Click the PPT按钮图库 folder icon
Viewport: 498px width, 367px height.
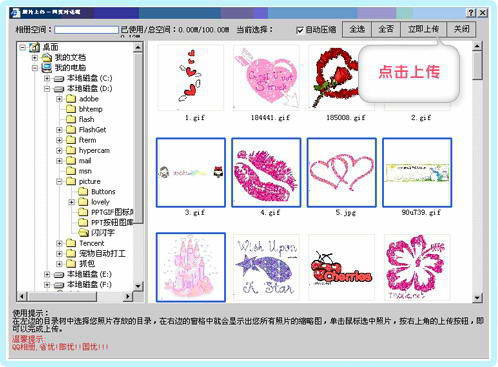83,222
